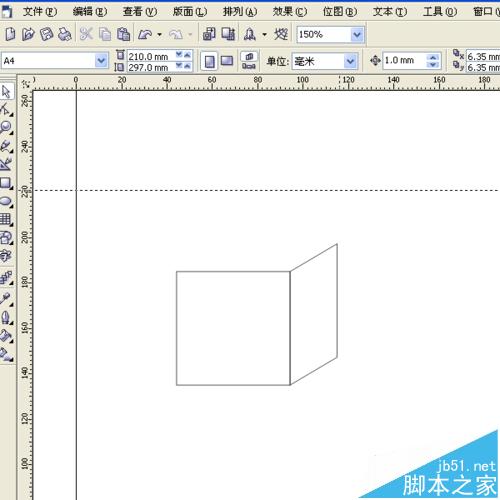Viewport: 500px width, 500px height.
Task: Cut with the scissors icon
Action: click(86, 34)
